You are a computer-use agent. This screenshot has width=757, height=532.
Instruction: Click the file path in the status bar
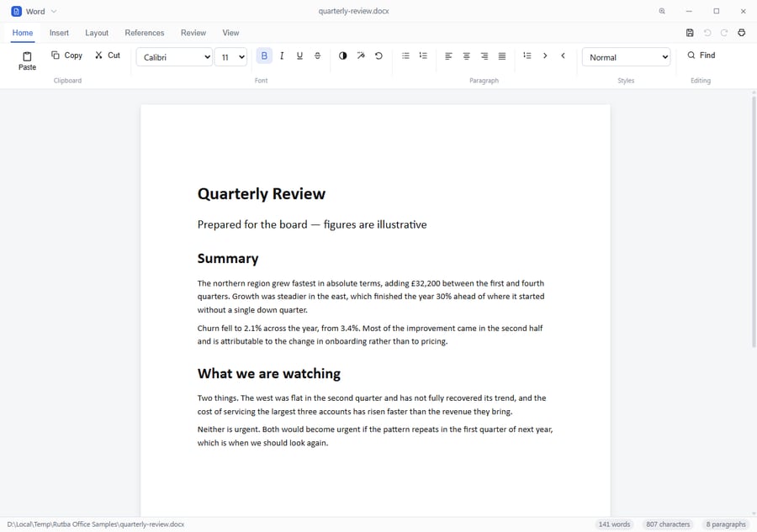pyautogui.click(x=96, y=524)
